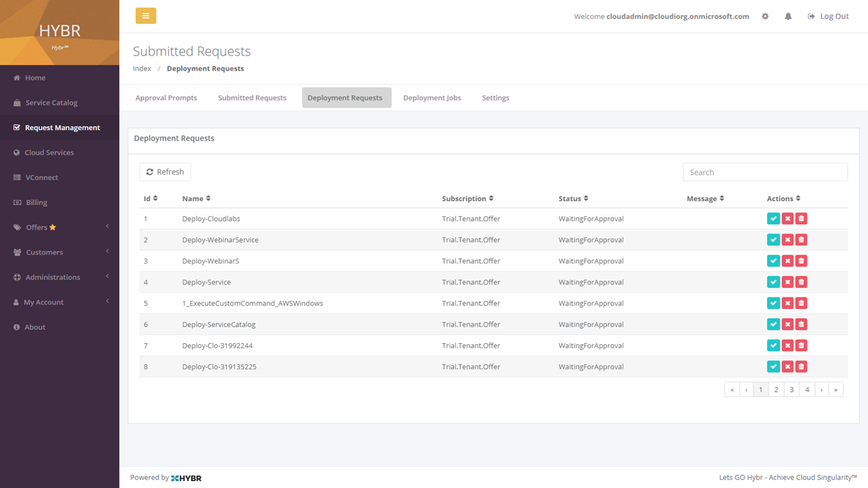The width and height of the screenshot is (868, 488).
Task: Expand the Administrations sidebar menu
Action: [60, 277]
